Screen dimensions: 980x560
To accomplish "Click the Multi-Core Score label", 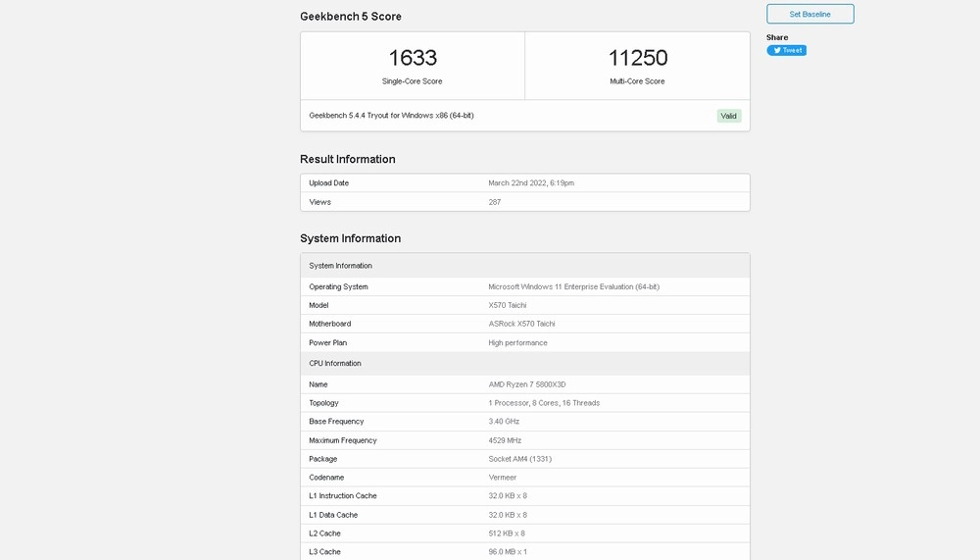I will (637, 81).
